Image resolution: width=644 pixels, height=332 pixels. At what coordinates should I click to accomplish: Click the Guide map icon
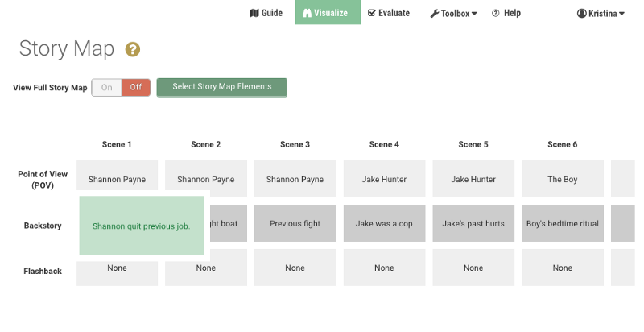[x=254, y=13]
